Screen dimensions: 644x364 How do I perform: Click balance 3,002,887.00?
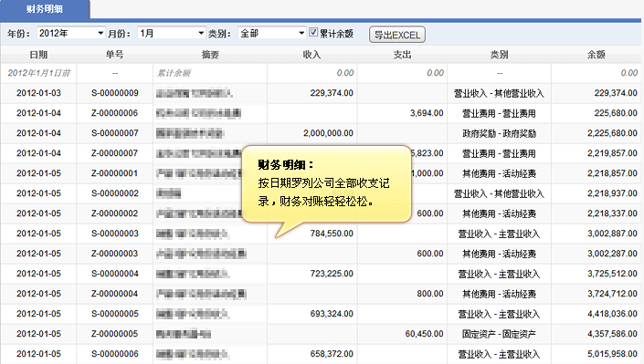[612, 234]
